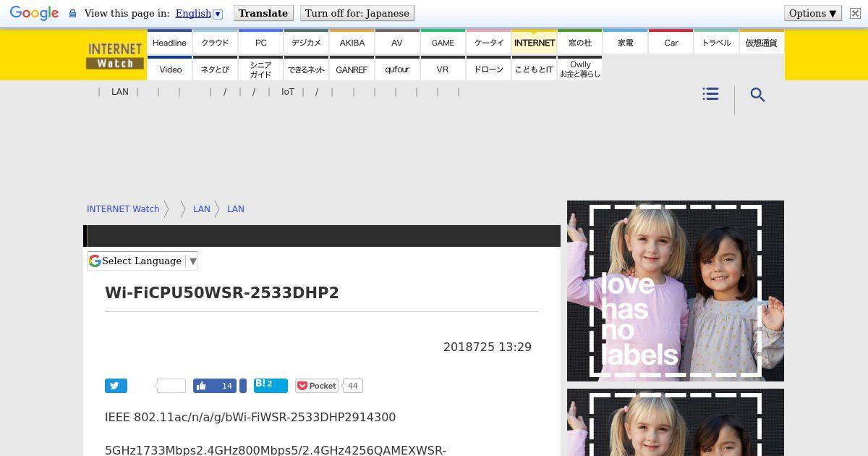Open the 仮想通貨 tab
This screenshot has width=868, height=456.
click(x=762, y=42)
